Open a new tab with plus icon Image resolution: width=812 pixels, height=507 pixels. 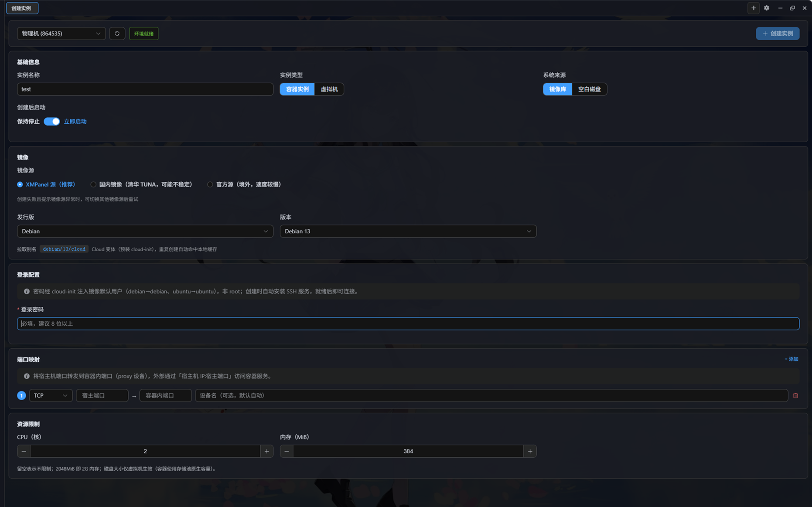[x=753, y=8]
